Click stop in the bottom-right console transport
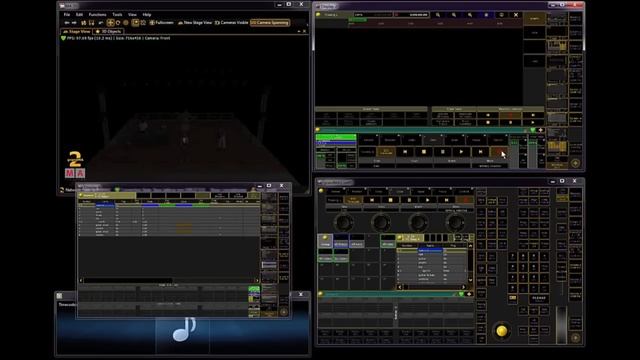Viewport: 640px width, 360px height. [390, 200]
